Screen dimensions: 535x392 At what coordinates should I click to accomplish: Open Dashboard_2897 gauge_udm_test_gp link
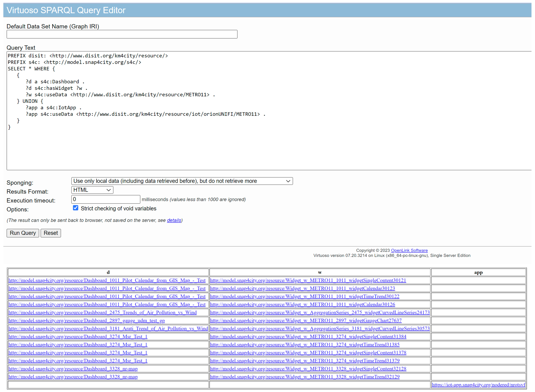(87, 320)
